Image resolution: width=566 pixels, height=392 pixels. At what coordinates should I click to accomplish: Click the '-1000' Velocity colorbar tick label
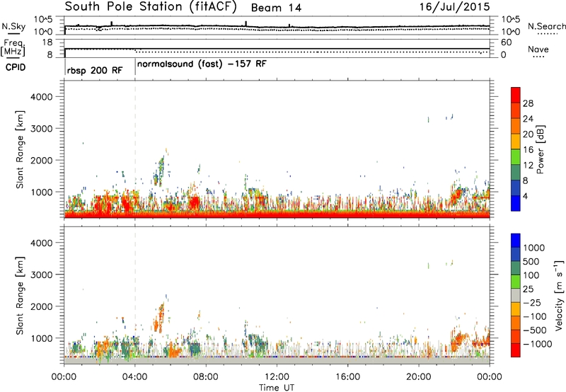pos(537,344)
